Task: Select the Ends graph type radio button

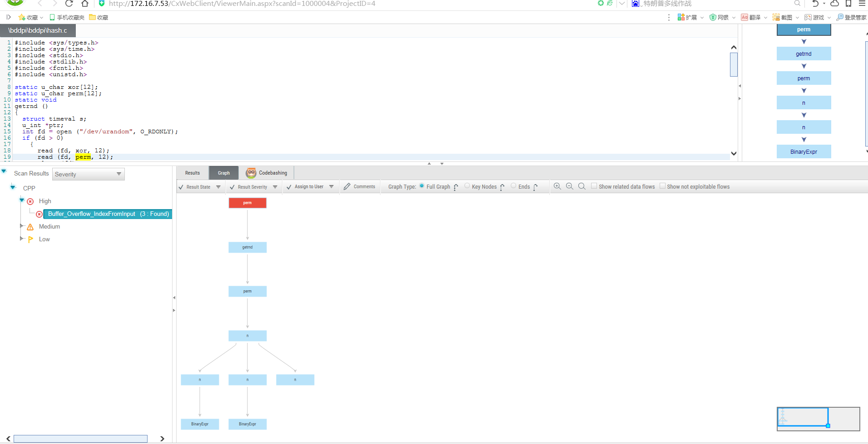Action: [513, 186]
